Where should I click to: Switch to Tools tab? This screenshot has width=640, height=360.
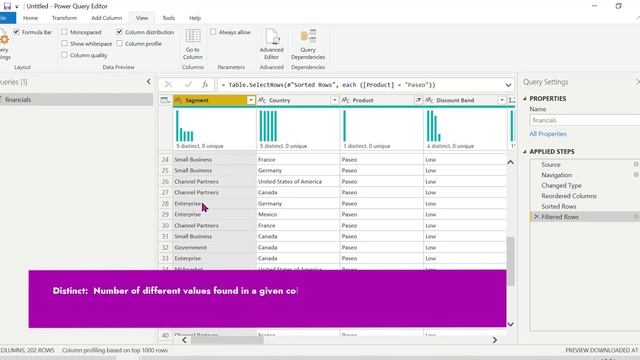[x=168, y=18]
